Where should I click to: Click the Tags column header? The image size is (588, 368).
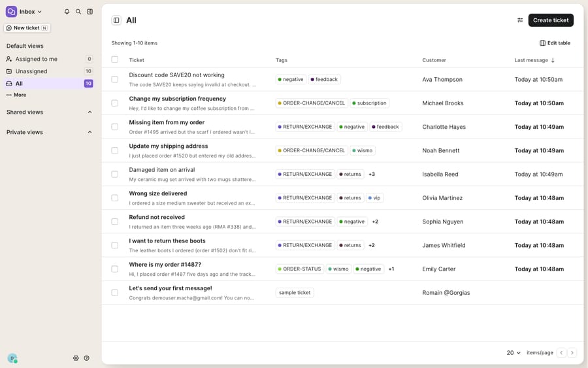[281, 60]
